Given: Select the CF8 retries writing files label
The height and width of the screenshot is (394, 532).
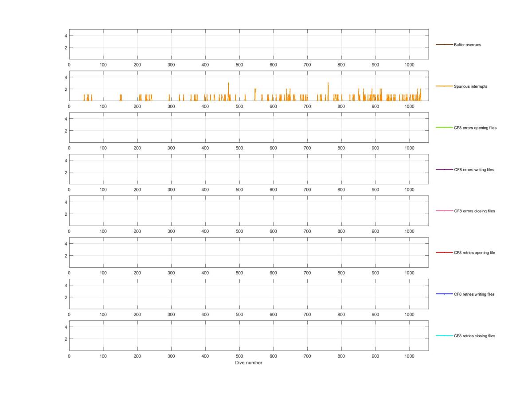Looking at the screenshot, I should [474, 294].
